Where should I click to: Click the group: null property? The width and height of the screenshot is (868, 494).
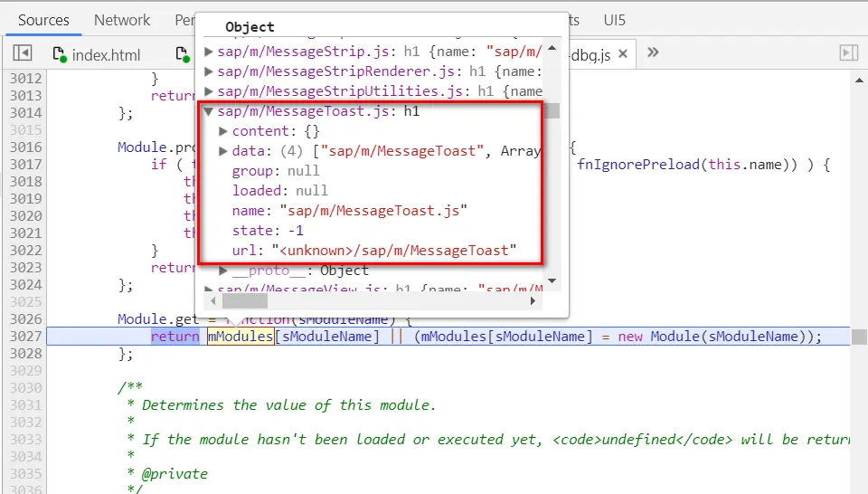tap(276, 171)
